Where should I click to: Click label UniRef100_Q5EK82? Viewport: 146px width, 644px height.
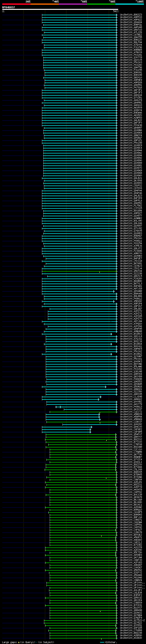click(x=131, y=301)
